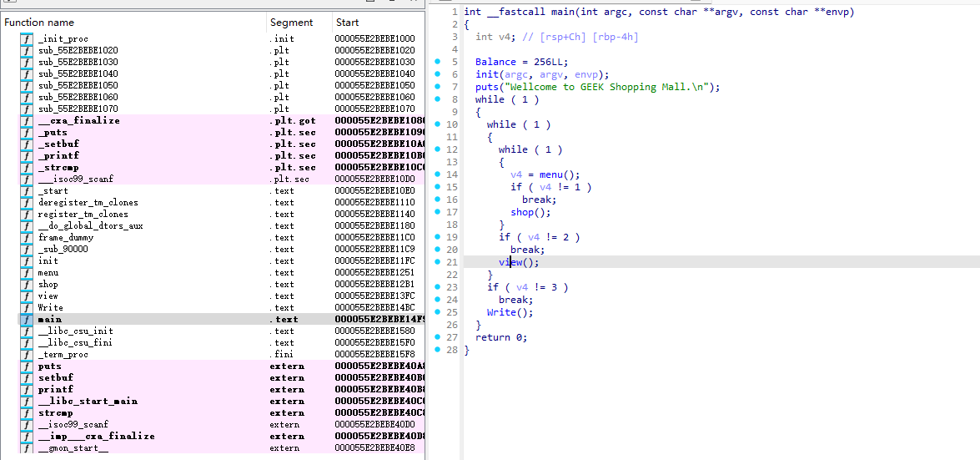Click puts call in pseudocode line 7
Screen dimensions: 980x460
[486, 87]
